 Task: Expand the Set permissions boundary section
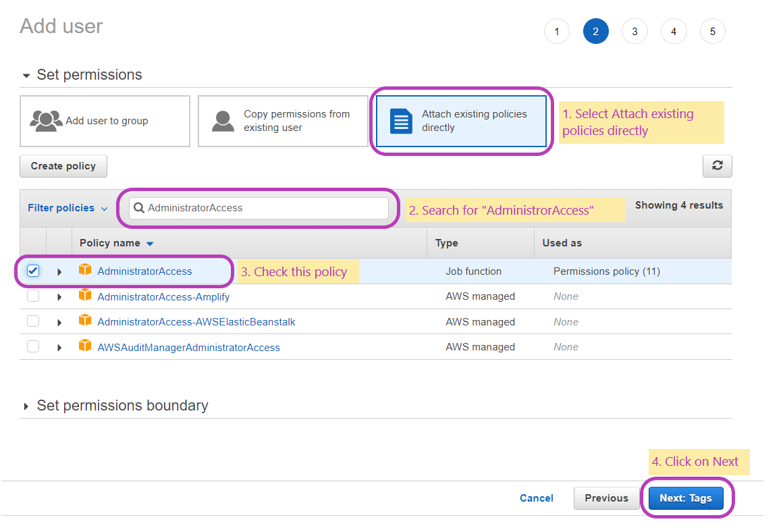(x=26, y=406)
